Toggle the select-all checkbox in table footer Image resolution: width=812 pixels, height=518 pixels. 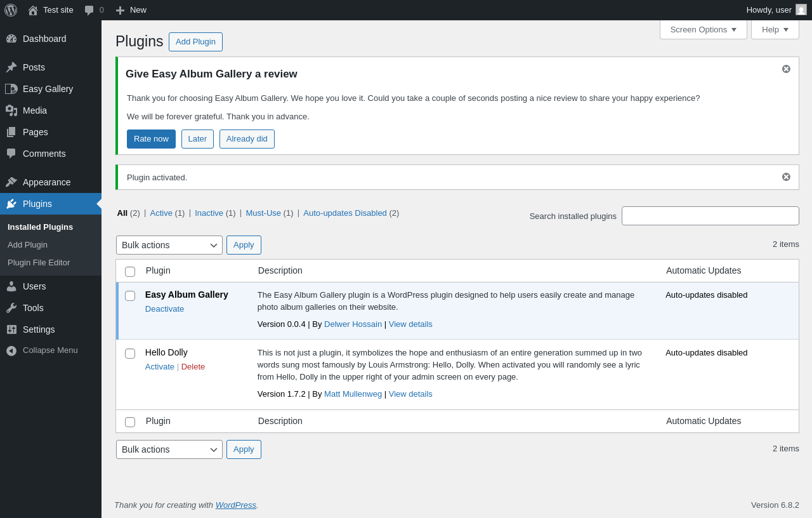click(130, 422)
